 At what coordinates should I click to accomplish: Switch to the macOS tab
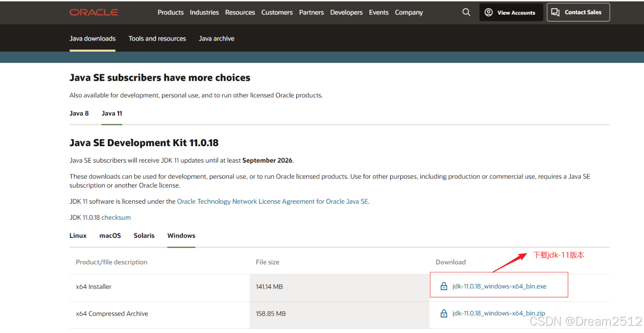point(110,236)
